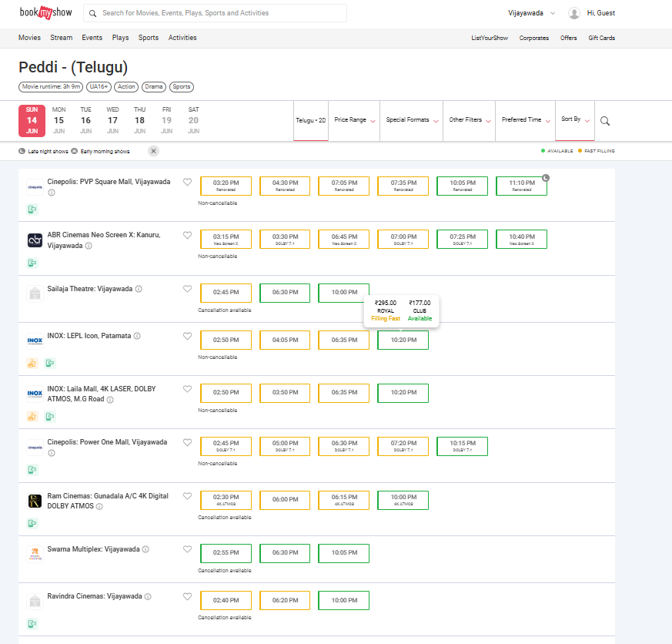Open info icon next to ABR Cinemas Vijayawada

pos(89,246)
